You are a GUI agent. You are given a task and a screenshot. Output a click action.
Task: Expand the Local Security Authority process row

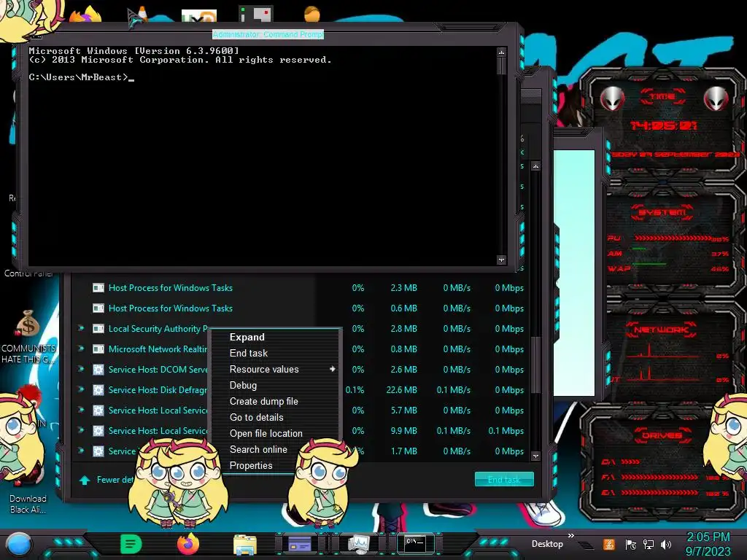pos(81,328)
